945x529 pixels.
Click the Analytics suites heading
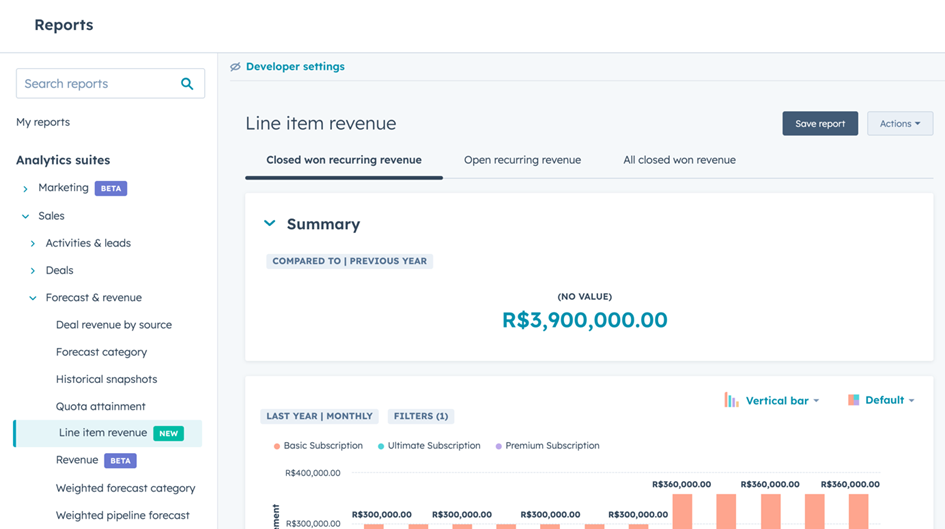point(63,160)
